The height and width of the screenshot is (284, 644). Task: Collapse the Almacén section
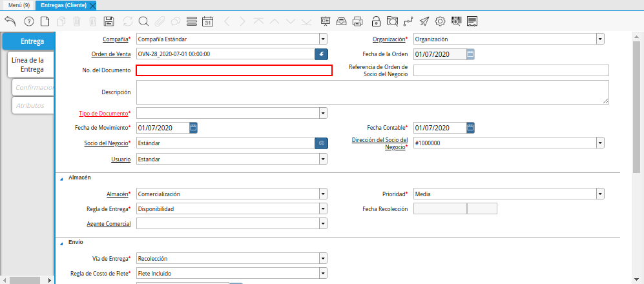[62, 179]
